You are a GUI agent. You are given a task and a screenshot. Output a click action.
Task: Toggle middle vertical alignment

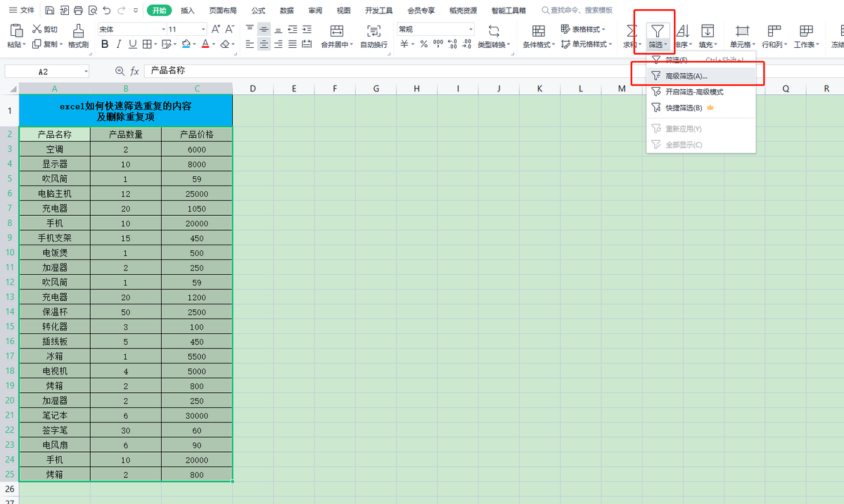click(264, 29)
